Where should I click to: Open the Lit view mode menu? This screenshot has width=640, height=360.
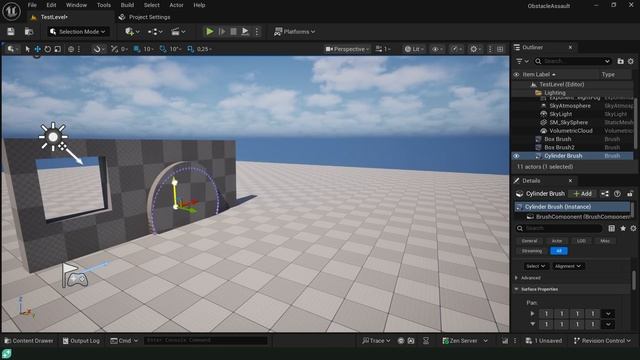[x=414, y=49]
